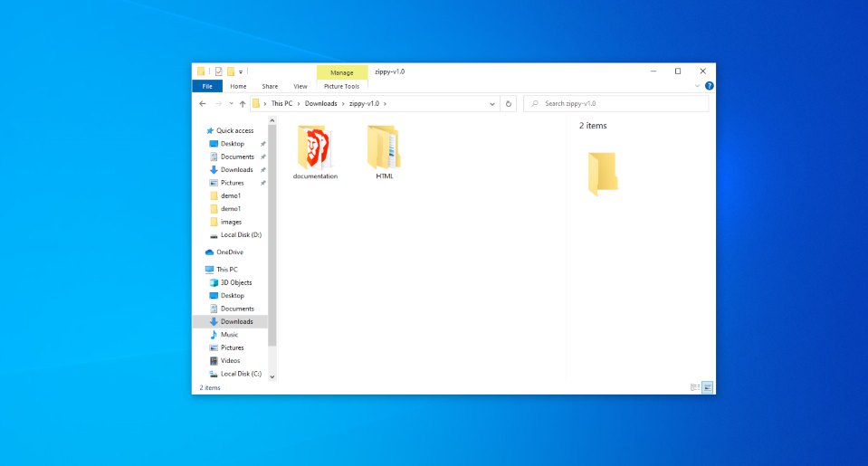This screenshot has height=466, width=868.
Task: Open the Customize Quick Access Toolbar arrow
Action: 241,72
